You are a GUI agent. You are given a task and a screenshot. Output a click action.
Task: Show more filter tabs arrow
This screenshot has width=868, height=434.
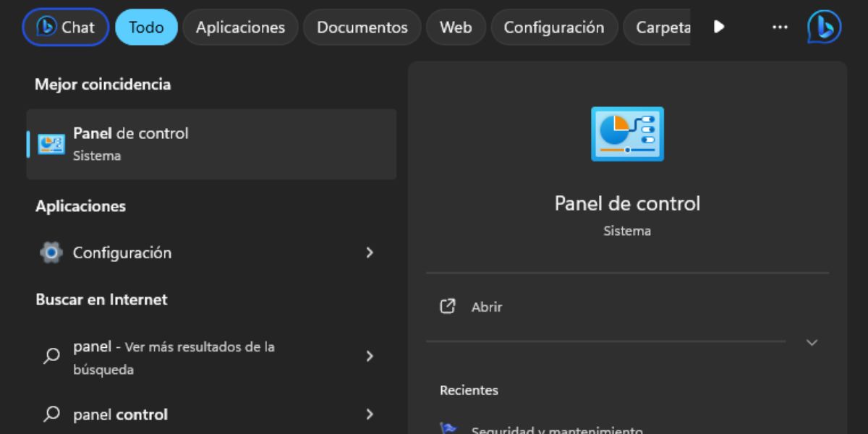coord(718,27)
